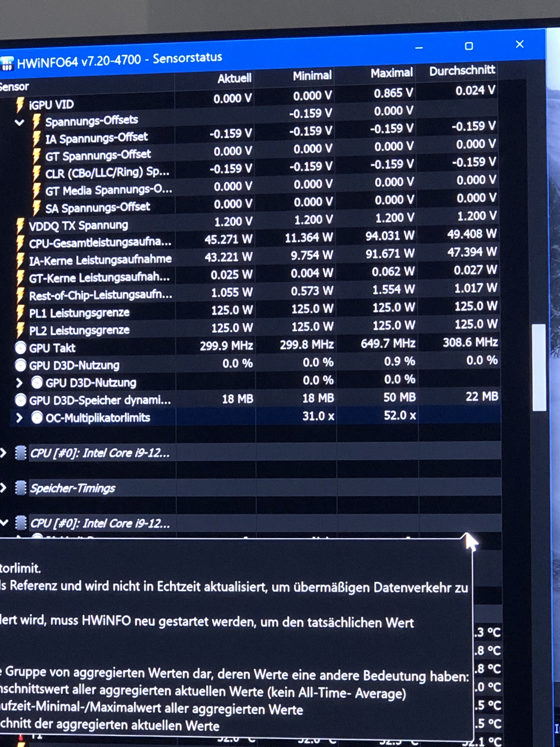
Task: Select the CPU-Gesamtleistungsaufnahme row
Action: [x=100, y=243]
